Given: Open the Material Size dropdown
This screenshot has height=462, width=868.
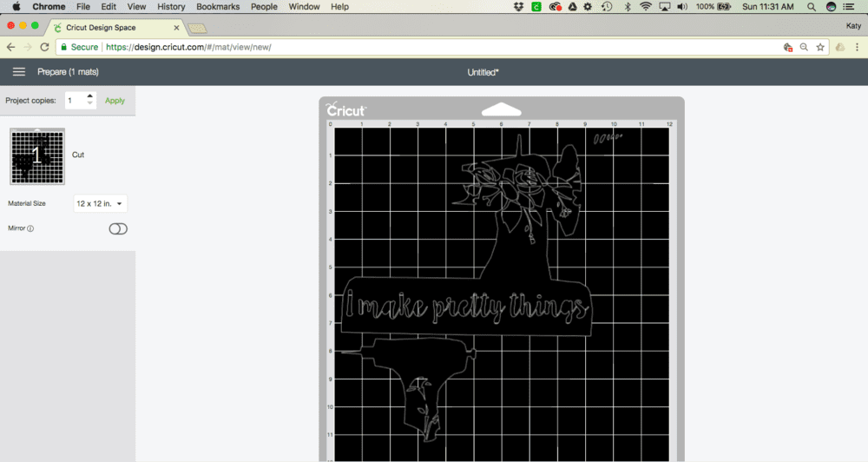Looking at the screenshot, I should click(101, 204).
